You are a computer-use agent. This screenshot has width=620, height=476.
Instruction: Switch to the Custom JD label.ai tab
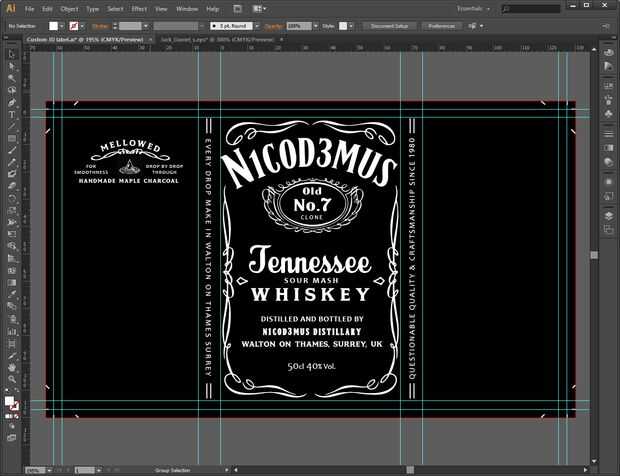(85, 40)
